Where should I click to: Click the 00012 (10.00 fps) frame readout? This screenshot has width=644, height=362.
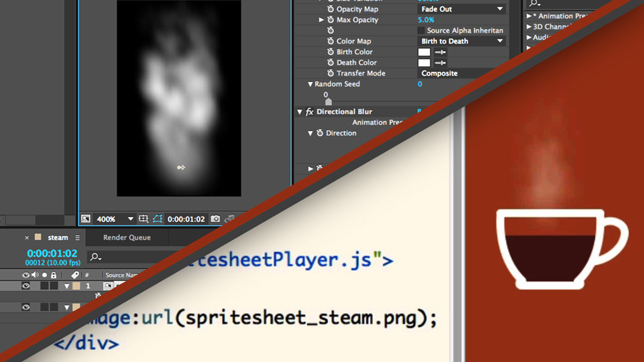pyautogui.click(x=52, y=263)
